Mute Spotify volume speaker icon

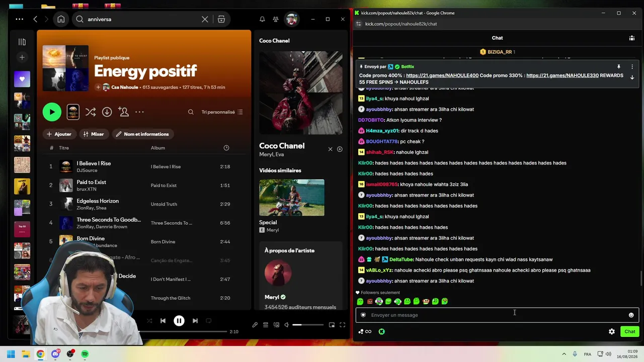click(x=287, y=325)
